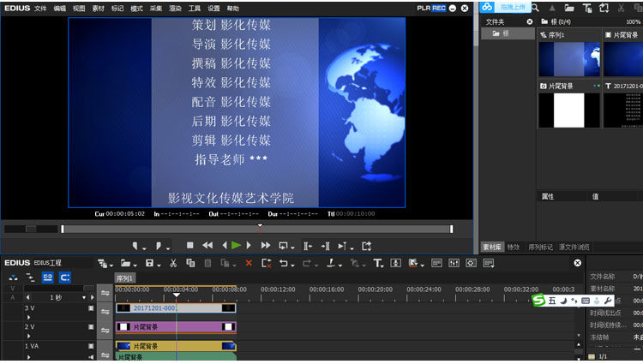Click the timeline playhead marker
The width and height of the screenshot is (643, 364).
click(x=177, y=295)
